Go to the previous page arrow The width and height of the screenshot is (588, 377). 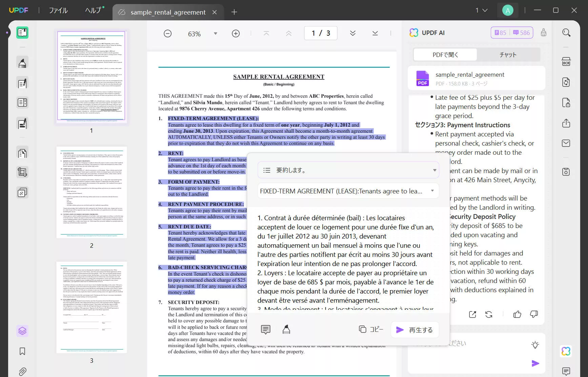coord(289,33)
